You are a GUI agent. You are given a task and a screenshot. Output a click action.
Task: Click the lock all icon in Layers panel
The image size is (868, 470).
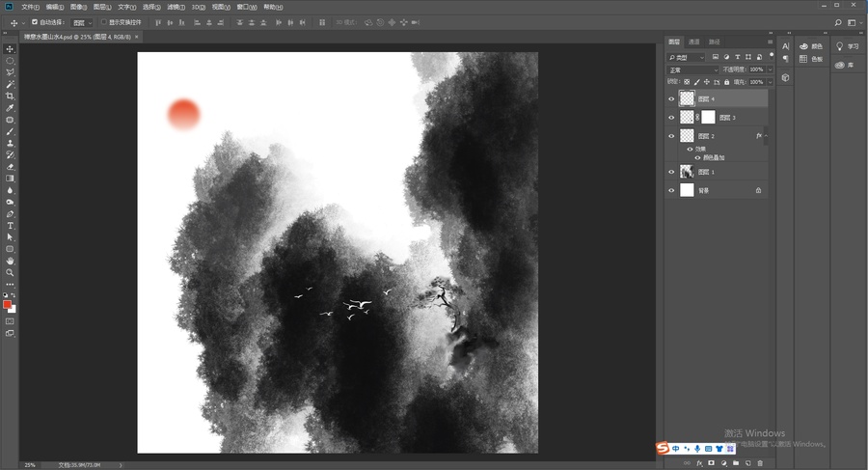[727, 82]
